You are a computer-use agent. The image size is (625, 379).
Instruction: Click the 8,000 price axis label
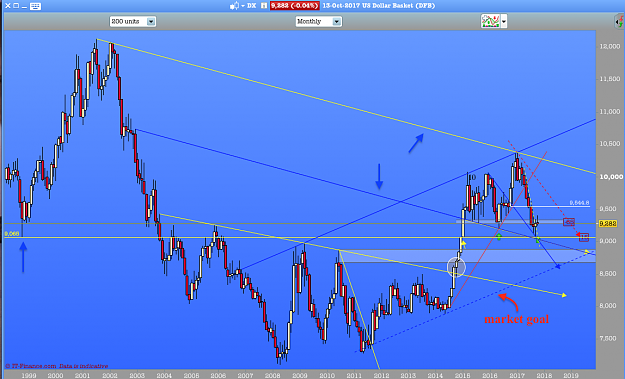(x=608, y=306)
